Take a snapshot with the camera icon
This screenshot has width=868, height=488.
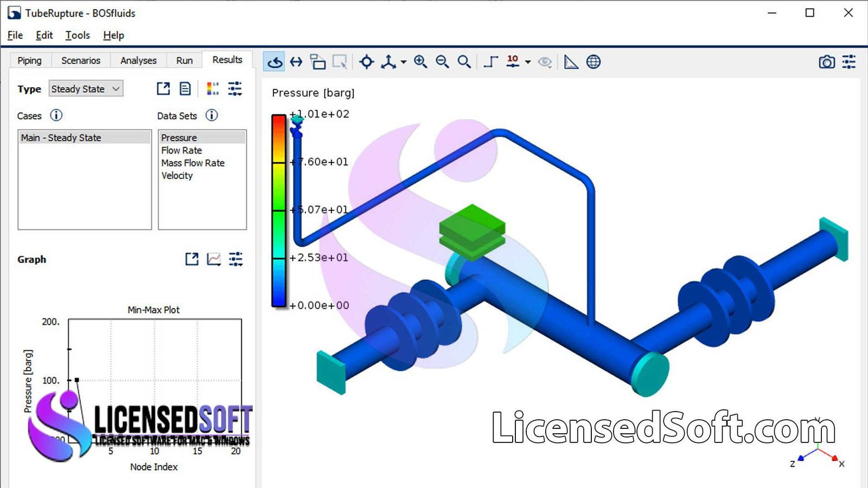click(827, 62)
